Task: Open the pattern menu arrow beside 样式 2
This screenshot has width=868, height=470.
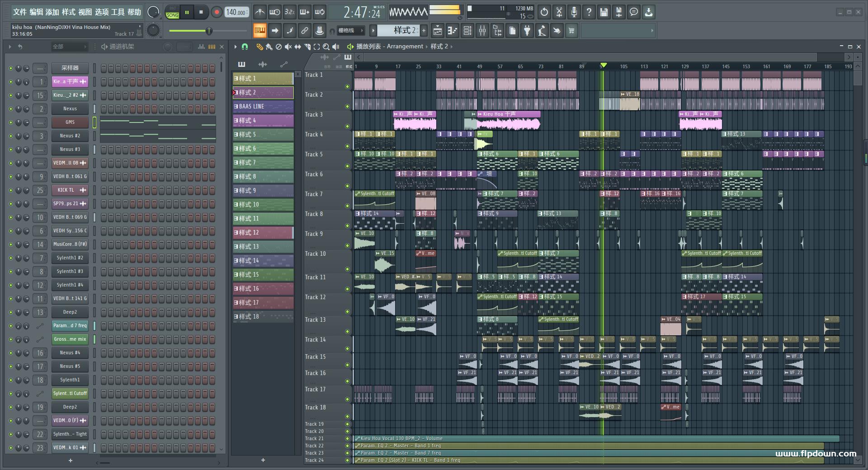Action: [373, 31]
